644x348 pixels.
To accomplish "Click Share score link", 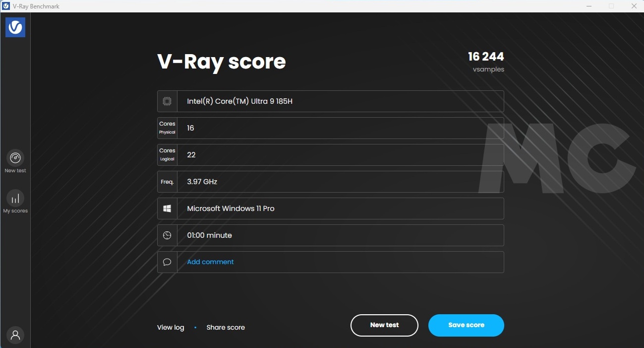I will (226, 327).
